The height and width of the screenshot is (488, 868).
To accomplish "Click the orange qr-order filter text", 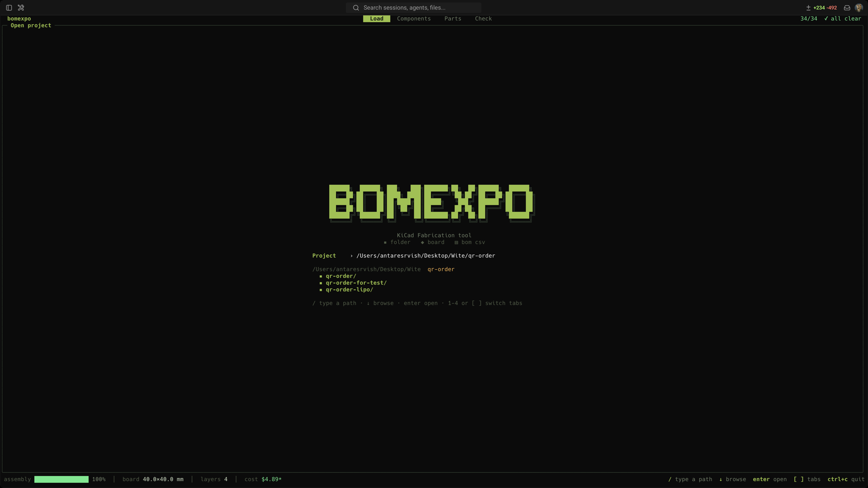I will pyautogui.click(x=441, y=269).
